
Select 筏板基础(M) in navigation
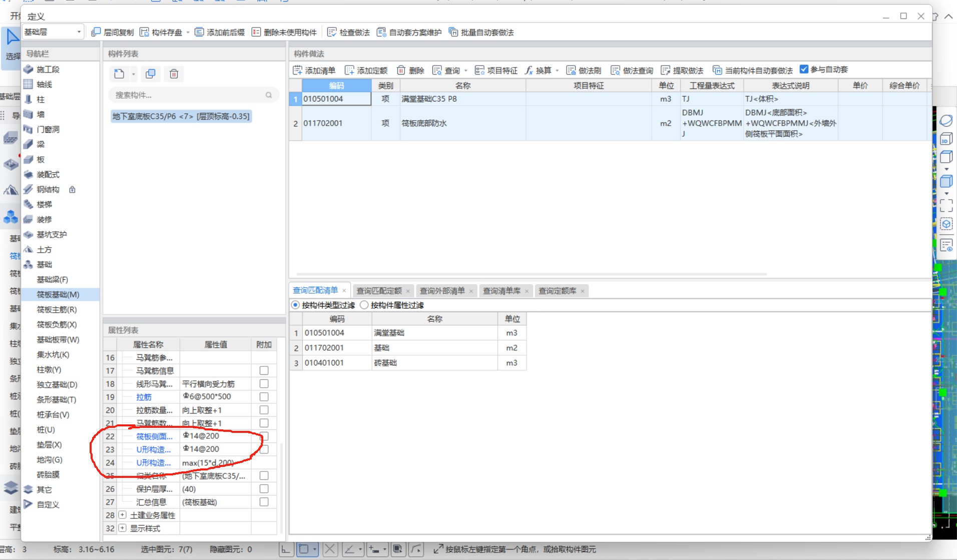coord(58,294)
